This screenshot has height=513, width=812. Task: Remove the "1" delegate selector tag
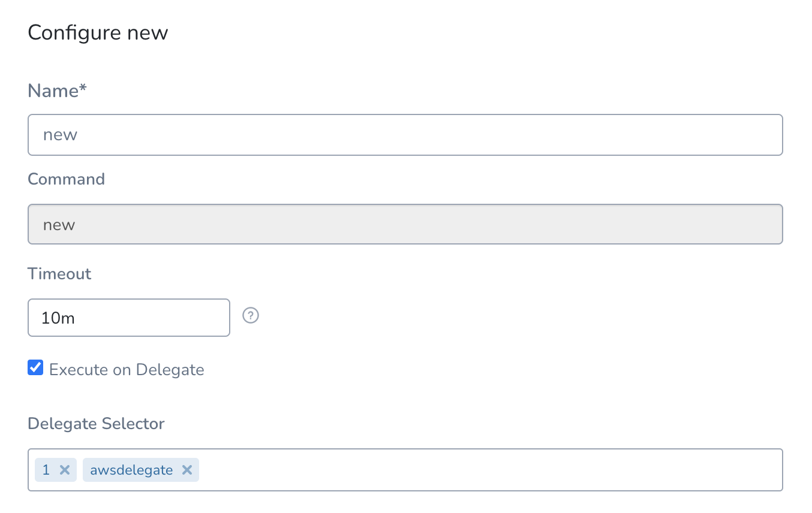tap(65, 470)
